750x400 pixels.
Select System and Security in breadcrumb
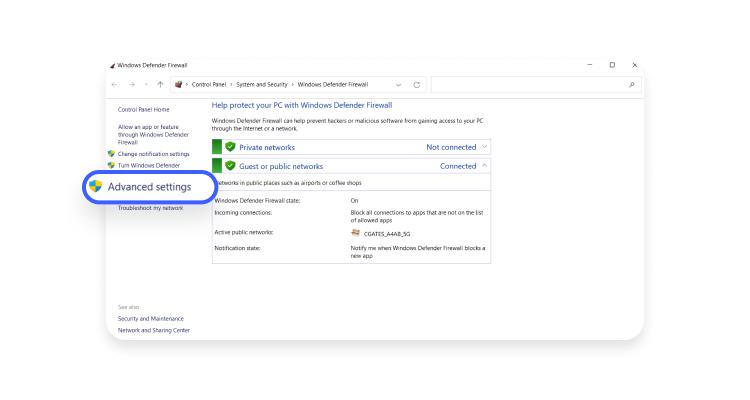262,85
